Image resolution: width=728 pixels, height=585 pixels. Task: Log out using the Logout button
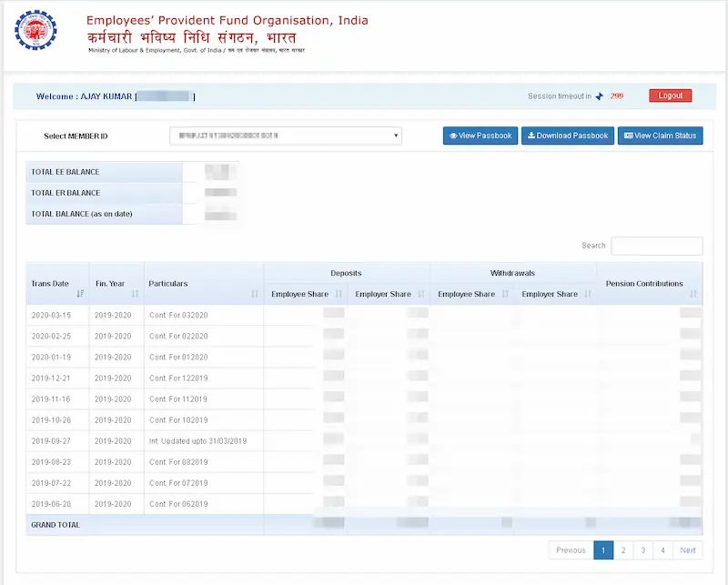click(671, 96)
